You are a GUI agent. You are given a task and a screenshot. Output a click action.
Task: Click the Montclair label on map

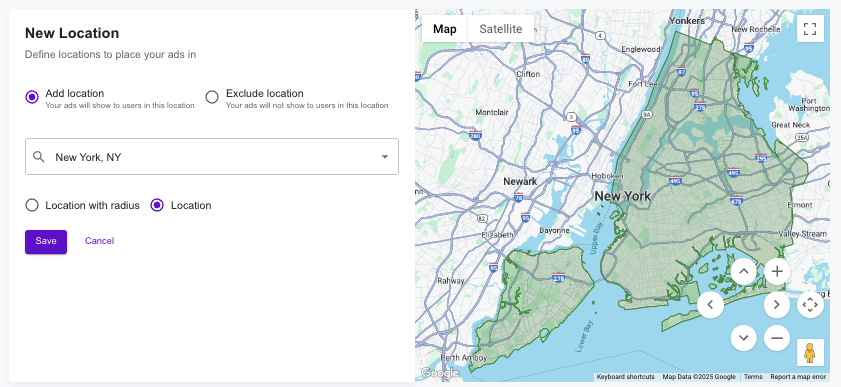tap(491, 112)
